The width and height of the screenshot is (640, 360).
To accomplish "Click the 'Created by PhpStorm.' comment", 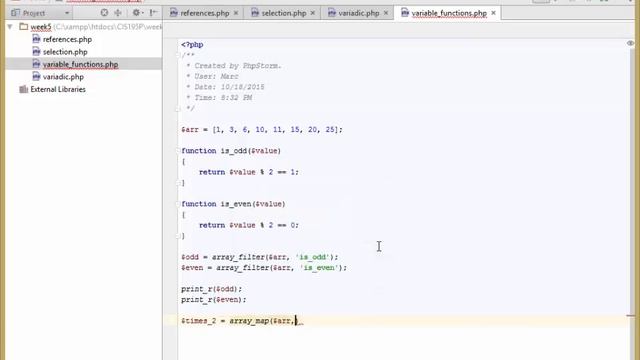I will coord(238,66).
